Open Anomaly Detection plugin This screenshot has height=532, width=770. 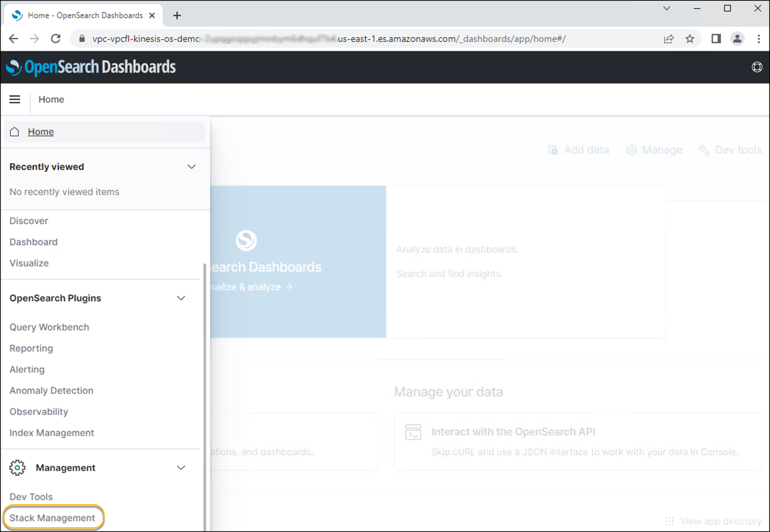click(x=51, y=390)
